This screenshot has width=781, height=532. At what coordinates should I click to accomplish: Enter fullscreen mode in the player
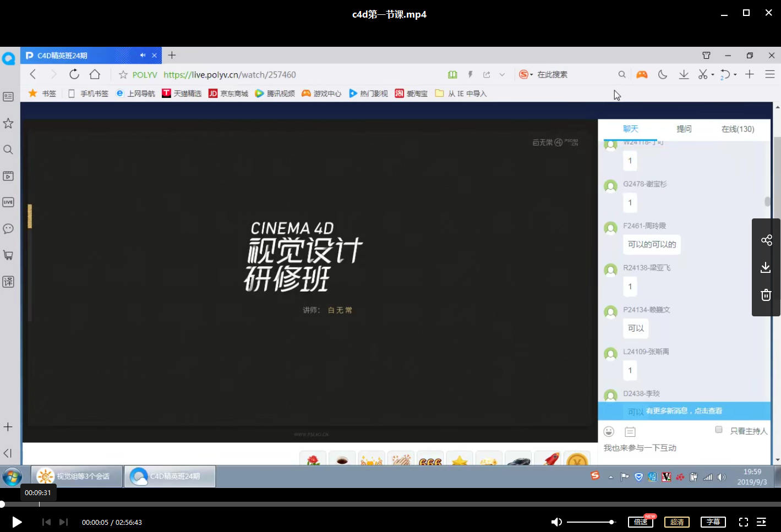point(743,522)
